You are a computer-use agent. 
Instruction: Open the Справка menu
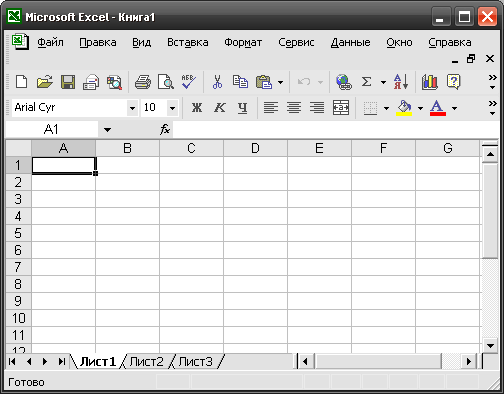[450, 42]
